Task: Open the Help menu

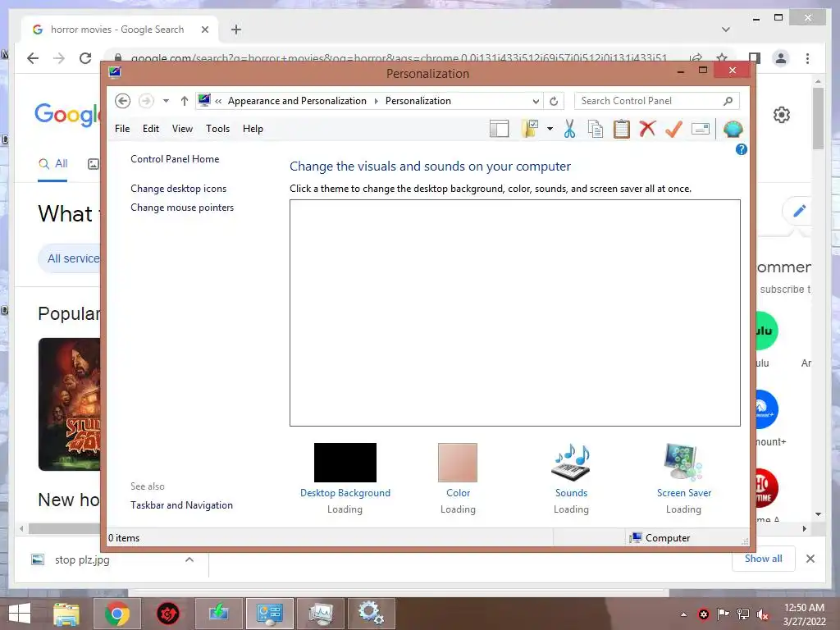Action: coord(253,129)
